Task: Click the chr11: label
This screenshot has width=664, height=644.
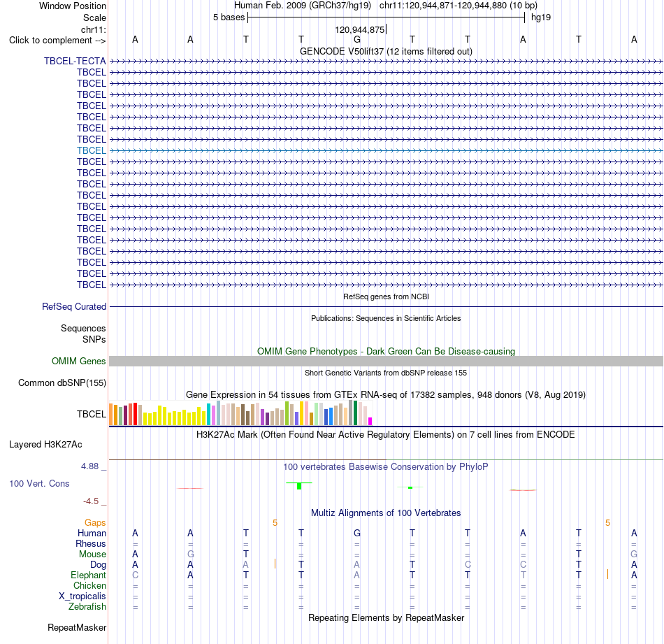Action: click(93, 29)
